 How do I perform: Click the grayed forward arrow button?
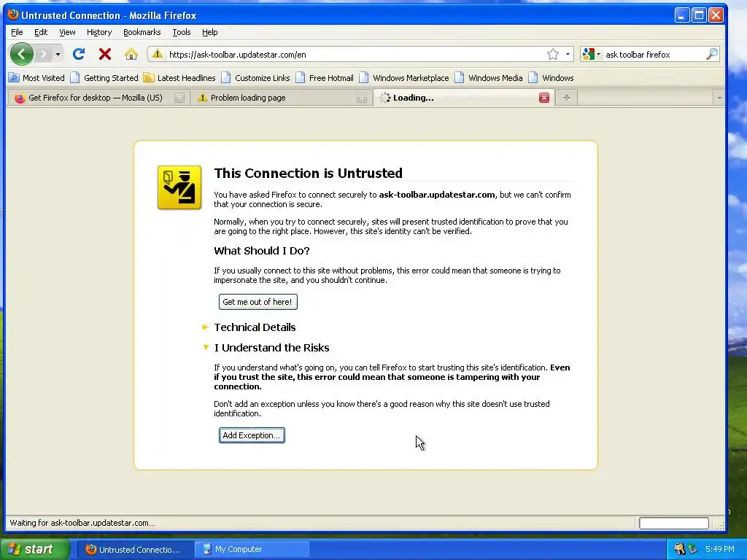pyautogui.click(x=43, y=54)
